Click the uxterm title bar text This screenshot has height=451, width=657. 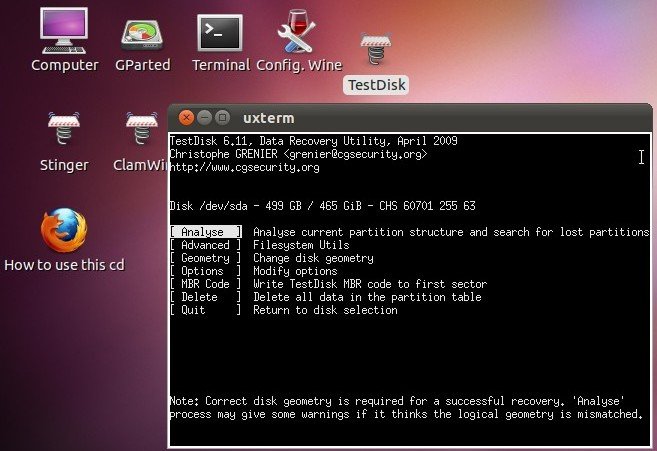tap(269, 118)
